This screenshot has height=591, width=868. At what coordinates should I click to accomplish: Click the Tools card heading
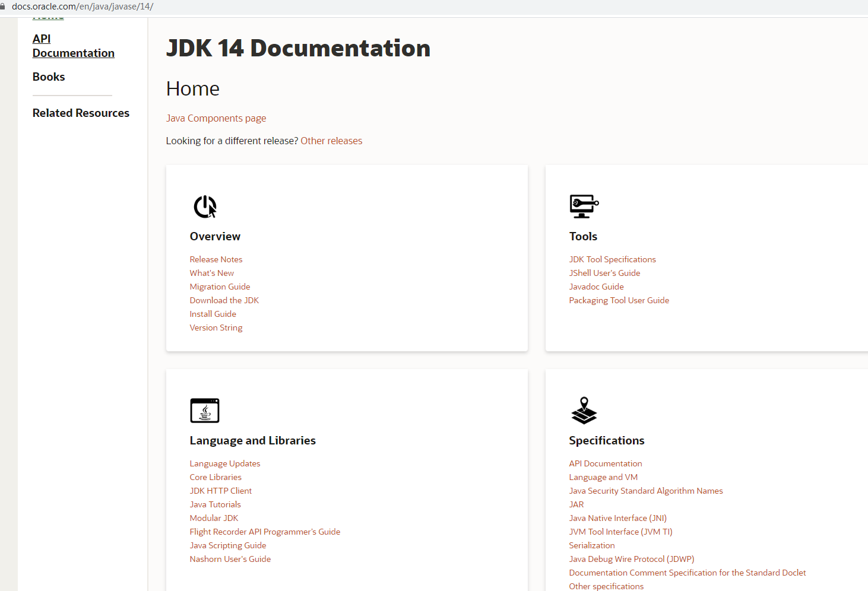pyautogui.click(x=583, y=236)
